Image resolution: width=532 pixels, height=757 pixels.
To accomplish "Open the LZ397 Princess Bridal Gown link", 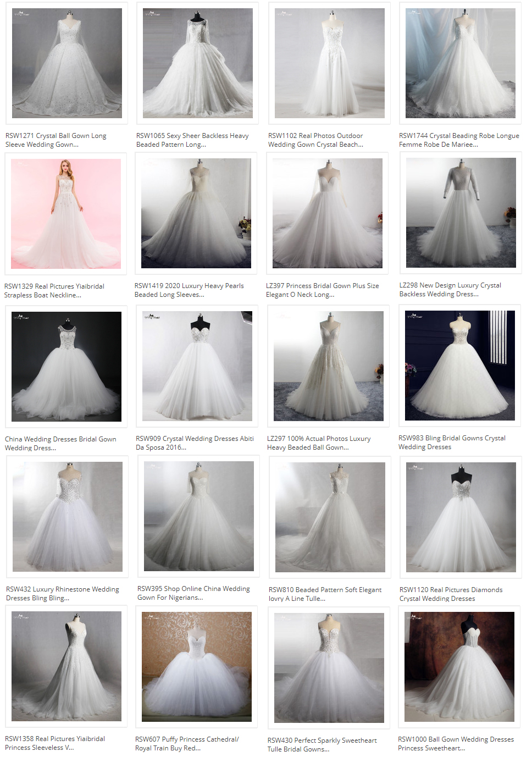I will click(322, 290).
